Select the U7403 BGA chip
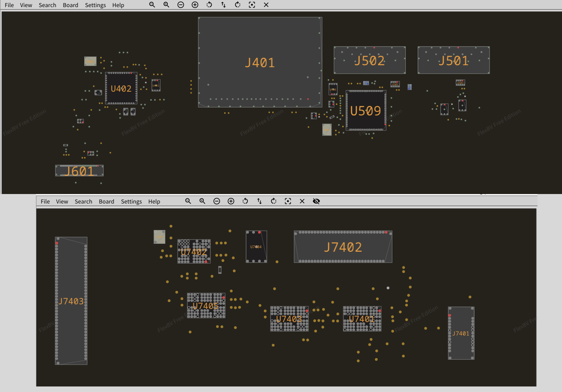This screenshot has width=562, height=392. pyautogui.click(x=289, y=319)
